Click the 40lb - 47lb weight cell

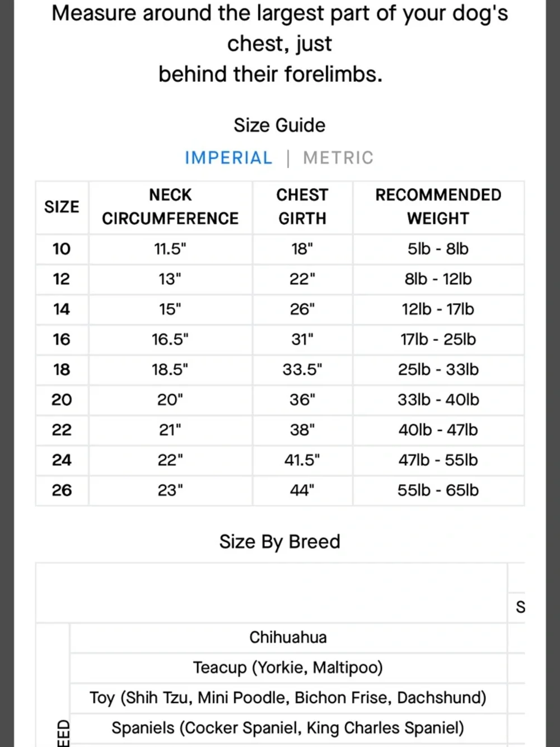[438, 430]
